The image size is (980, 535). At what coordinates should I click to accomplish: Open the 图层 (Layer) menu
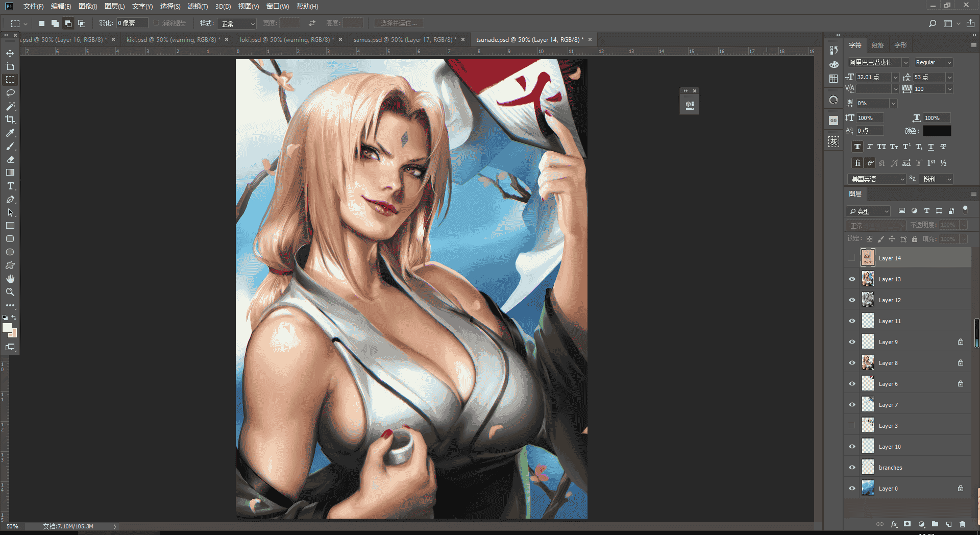coord(114,6)
